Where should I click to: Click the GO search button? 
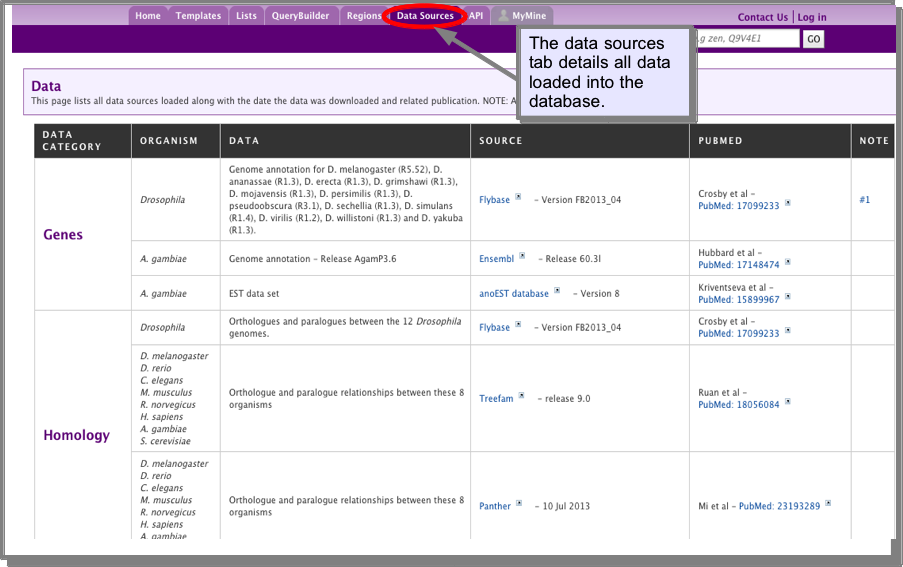[x=813, y=39]
